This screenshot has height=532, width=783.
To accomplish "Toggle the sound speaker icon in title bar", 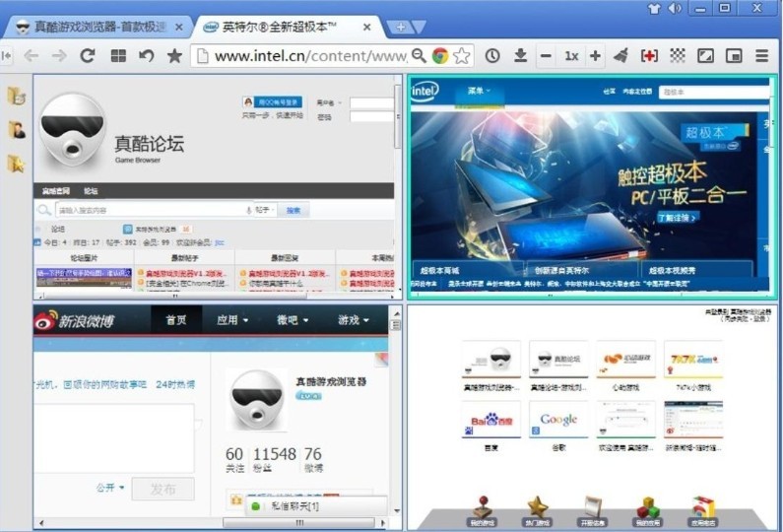I will pyautogui.click(x=675, y=9).
